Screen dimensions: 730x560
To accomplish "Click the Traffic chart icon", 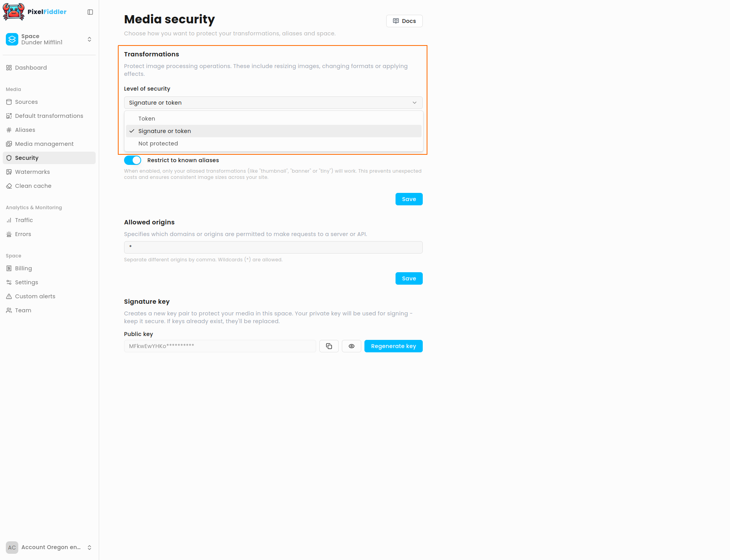I will (9, 220).
